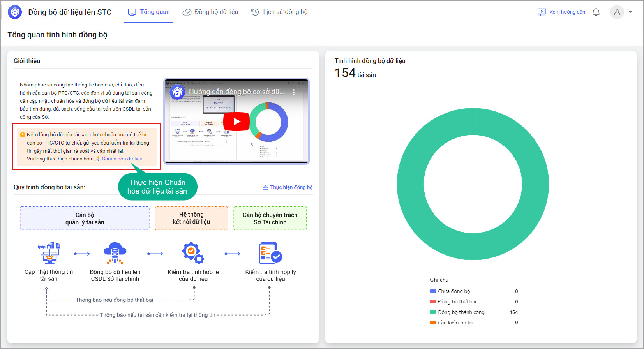Open the Đồng bộ dữ liệu tab
Screen dimensions: 644x349
[210, 12]
